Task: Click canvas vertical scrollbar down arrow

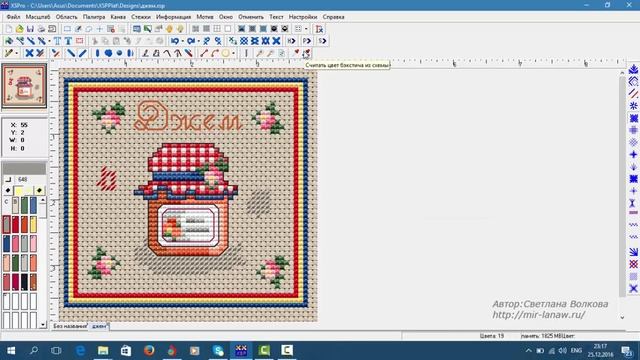Action: (x=622, y=317)
